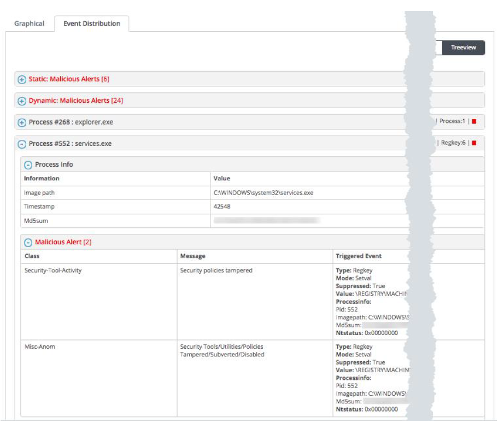The height and width of the screenshot is (429, 504).
Task: Click the red square on the services.exe row
Action: tap(474, 143)
